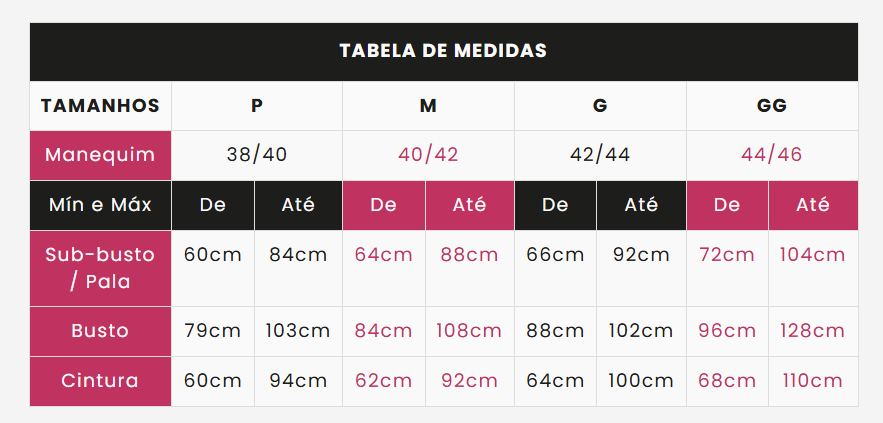Click the 128cm busto value
Viewport: 883px width, 423px height.
(813, 331)
